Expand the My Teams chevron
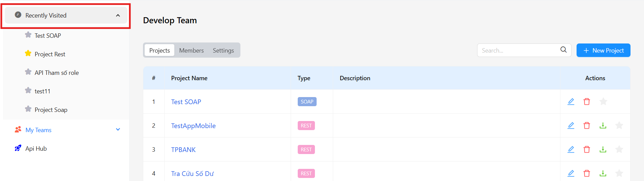 pyautogui.click(x=118, y=129)
